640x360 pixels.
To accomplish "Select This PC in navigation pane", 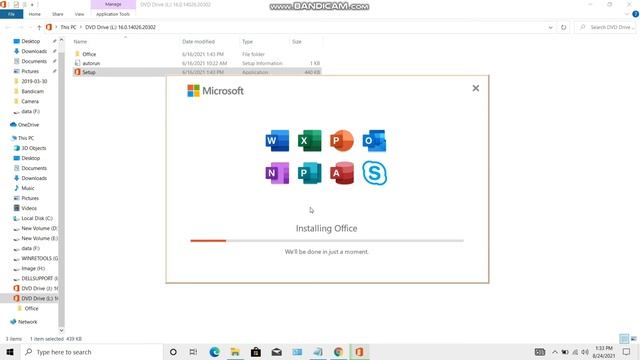I will pyautogui.click(x=26, y=138).
